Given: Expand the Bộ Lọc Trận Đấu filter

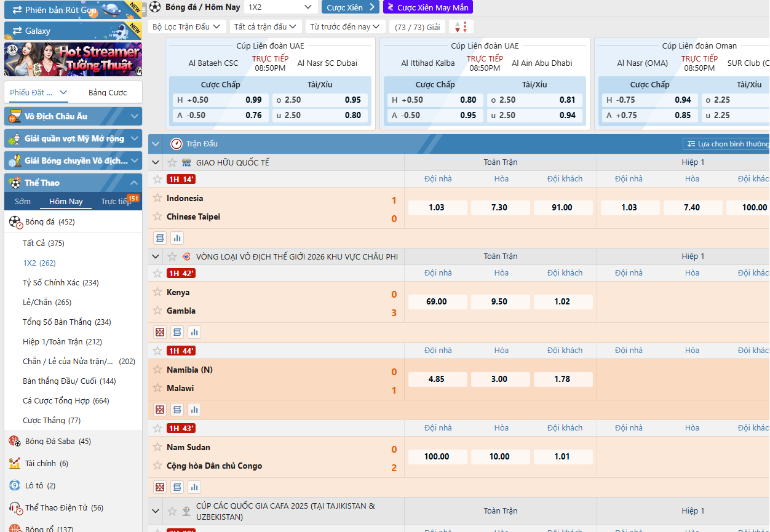Looking at the screenshot, I should click(186, 27).
